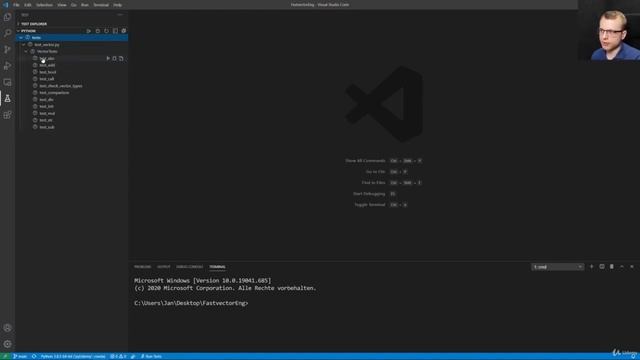
Task: Run the test_abs test
Action: tap(108, 58)
